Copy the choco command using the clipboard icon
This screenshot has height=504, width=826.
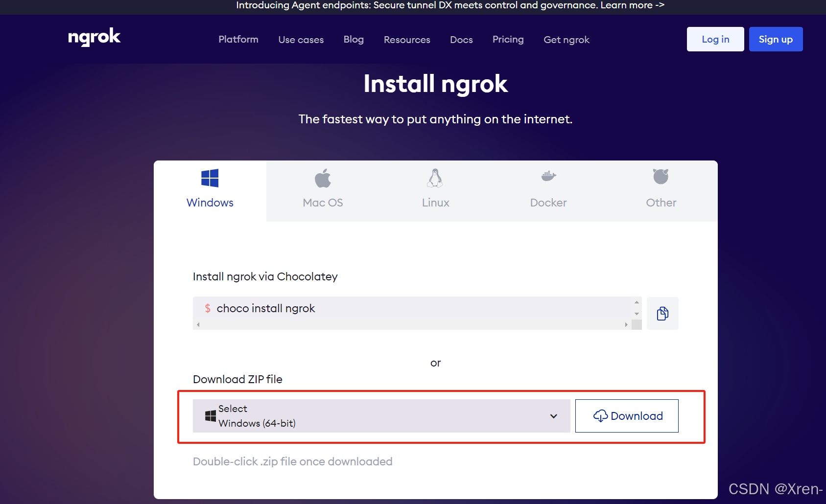pos(662,313)
